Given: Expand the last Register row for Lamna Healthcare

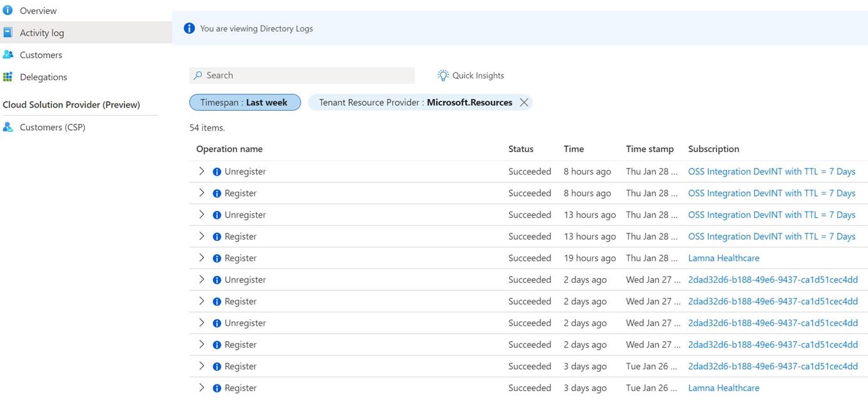Looking at the screenshot, I should click(202, 387).
